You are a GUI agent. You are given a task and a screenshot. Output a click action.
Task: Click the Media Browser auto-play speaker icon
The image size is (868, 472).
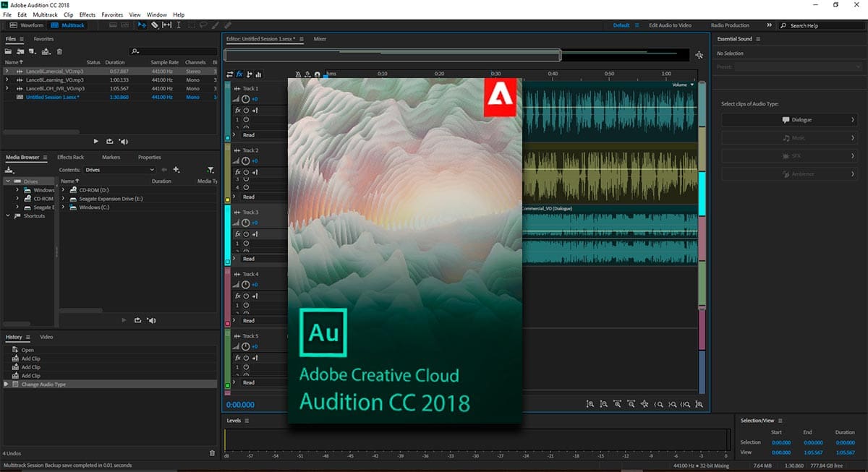pyautogui.click(x=151, y=319)
